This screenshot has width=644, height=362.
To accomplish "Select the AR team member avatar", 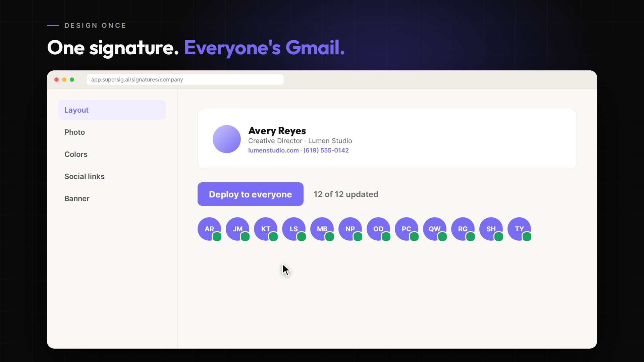I will click(x=209, y=229).
